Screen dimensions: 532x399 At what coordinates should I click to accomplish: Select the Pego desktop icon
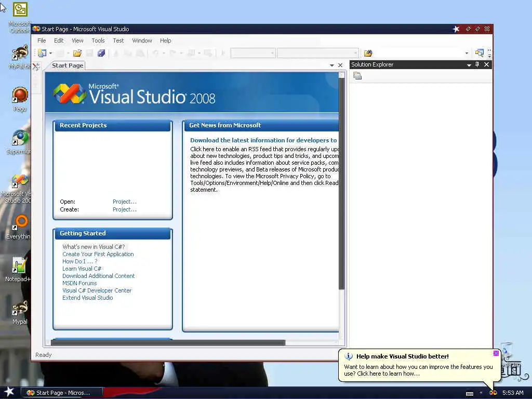click(20, 99)
